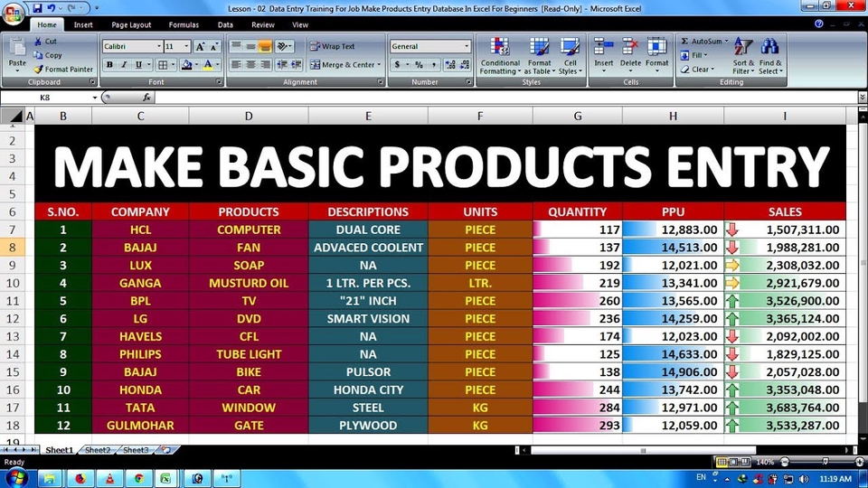The height and width of the screenshot is (488, 868).
Task: Click Windows Start button
Action: pos(15,478)
